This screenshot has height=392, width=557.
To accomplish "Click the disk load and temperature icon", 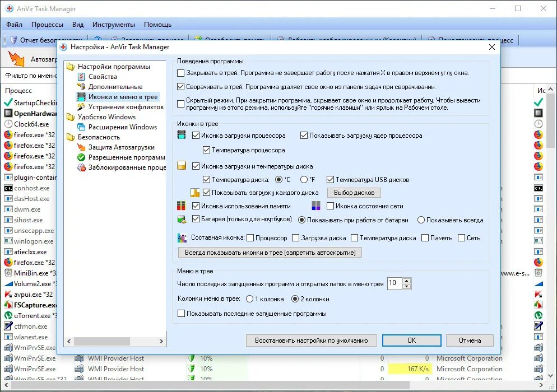I will (181, 166).
